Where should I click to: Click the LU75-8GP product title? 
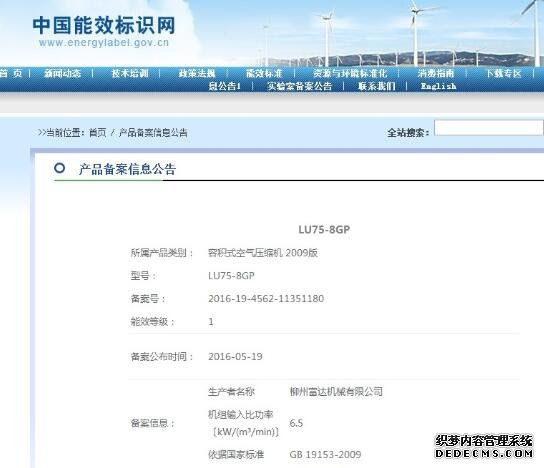pyautogui.click(x=324, y=229)
